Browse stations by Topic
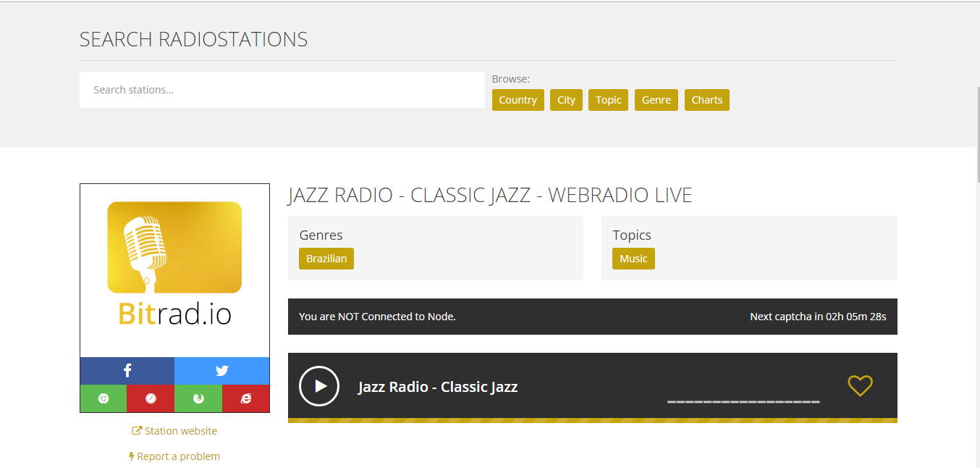The height and width of the screenshot is (468, 980). [x=609, y=100]
